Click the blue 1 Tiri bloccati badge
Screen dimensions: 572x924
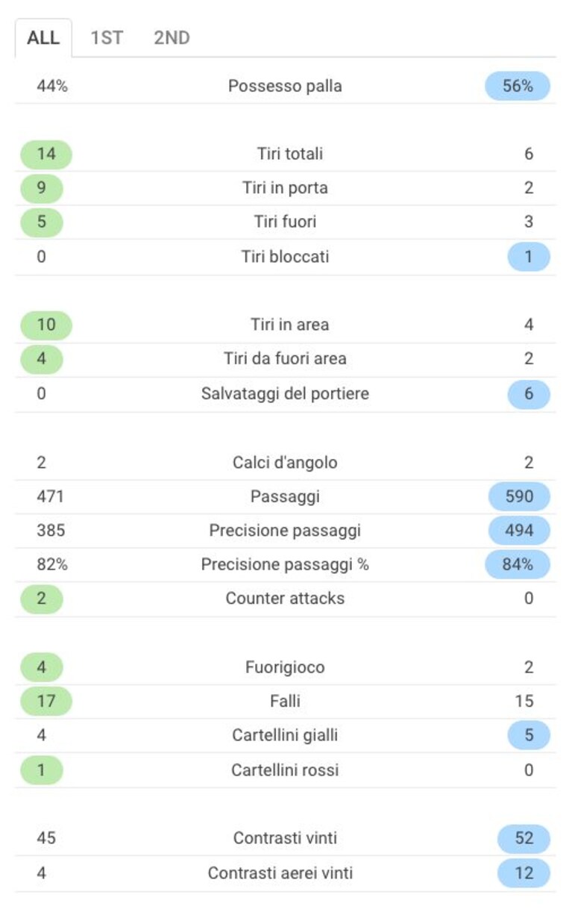[529, 257]
